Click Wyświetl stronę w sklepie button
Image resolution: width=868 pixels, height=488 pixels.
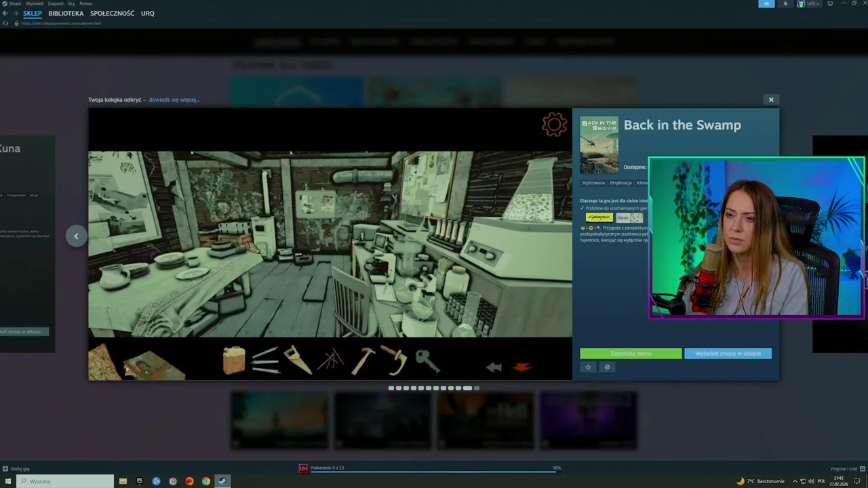coord(728,354)
